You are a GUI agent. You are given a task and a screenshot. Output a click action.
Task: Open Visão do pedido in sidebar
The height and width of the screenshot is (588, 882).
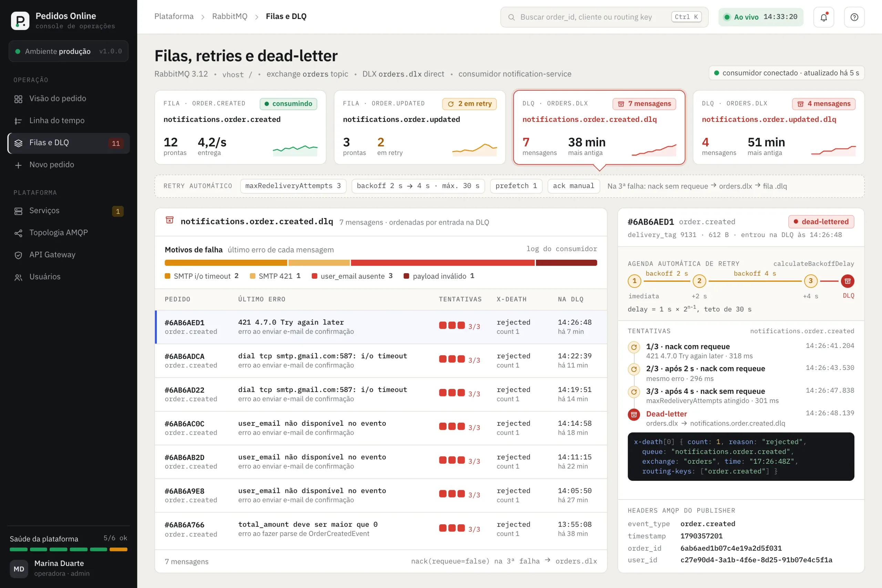click(69, 99)
